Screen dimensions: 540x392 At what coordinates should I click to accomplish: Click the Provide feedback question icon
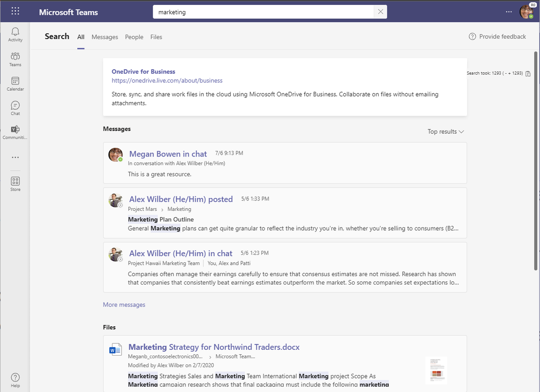(472, 36)
